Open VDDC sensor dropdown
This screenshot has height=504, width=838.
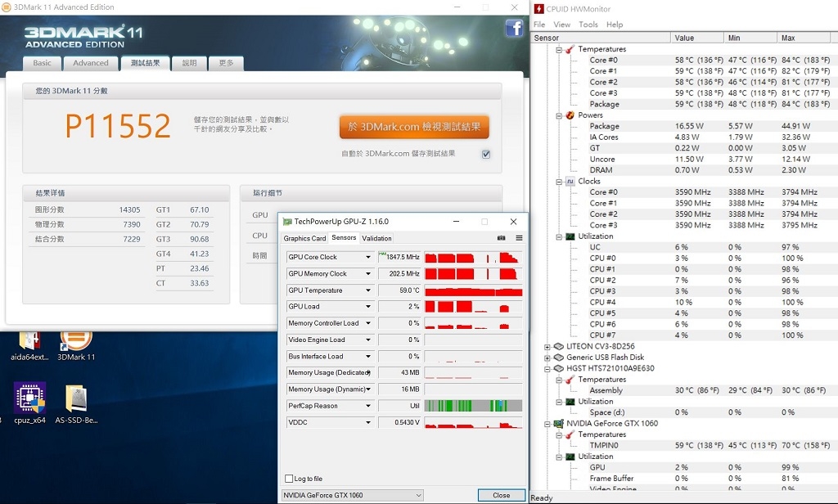point(367,422)
